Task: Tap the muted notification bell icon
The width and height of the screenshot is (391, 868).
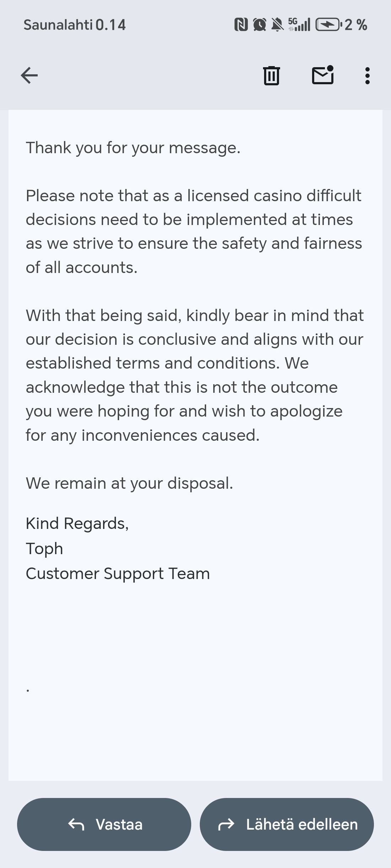Action: (x=277, y=25)
